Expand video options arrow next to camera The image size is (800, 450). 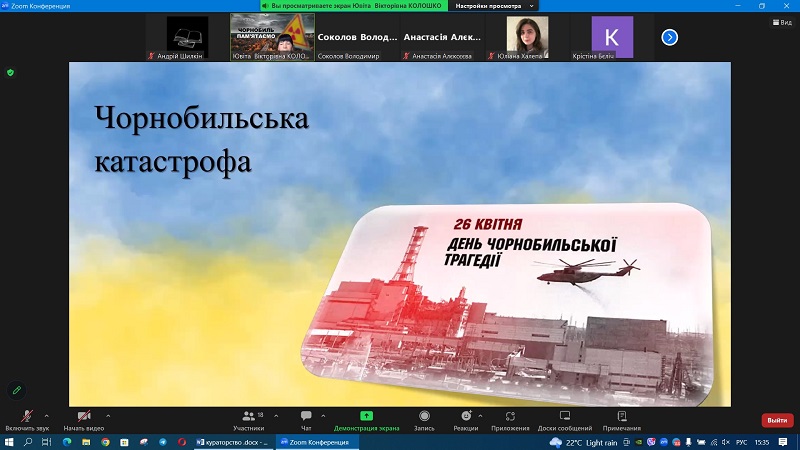[x=108, y=415]
